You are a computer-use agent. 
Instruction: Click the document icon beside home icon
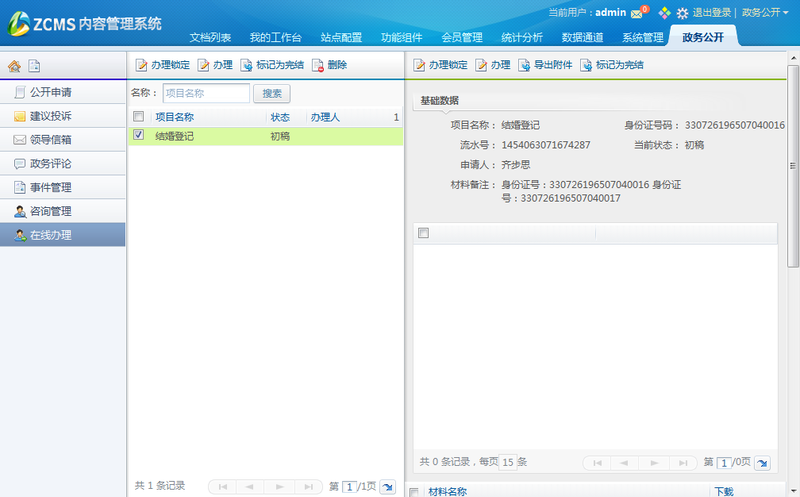coord(34,67)
